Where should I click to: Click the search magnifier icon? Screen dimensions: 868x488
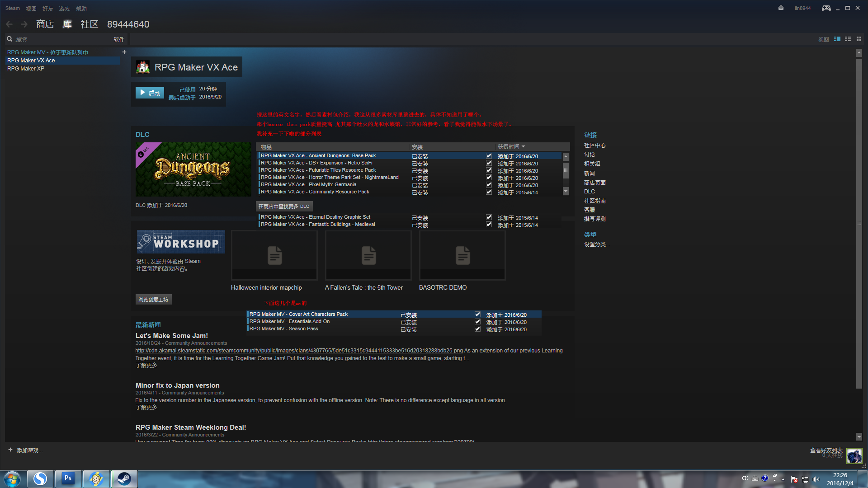[x=9, y=39]
